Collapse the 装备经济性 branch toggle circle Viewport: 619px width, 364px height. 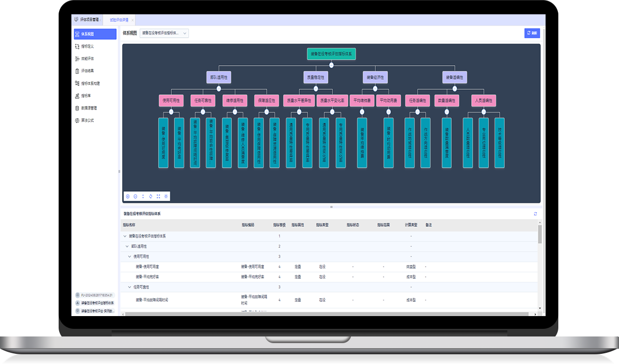point(376,88)
